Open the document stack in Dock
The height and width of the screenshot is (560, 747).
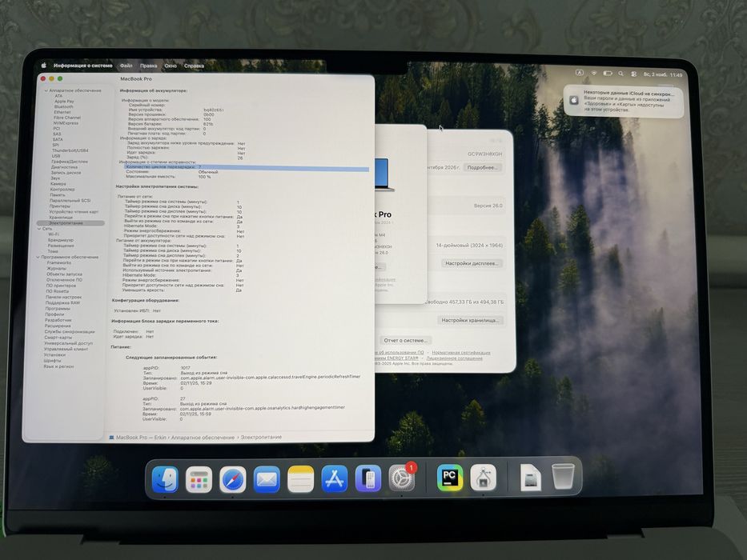[x=530, y=477]
